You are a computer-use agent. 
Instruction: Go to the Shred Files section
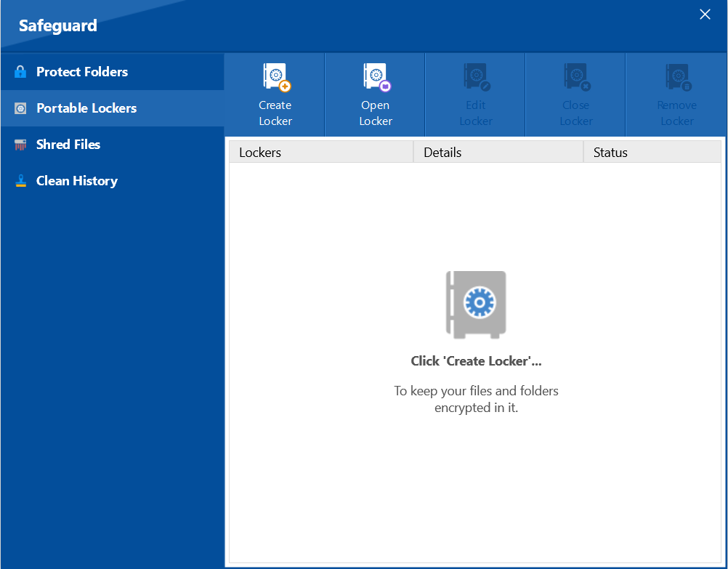tap(113, 145)
